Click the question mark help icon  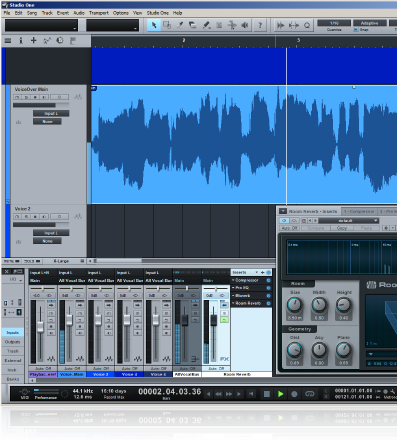click(260, 25)
